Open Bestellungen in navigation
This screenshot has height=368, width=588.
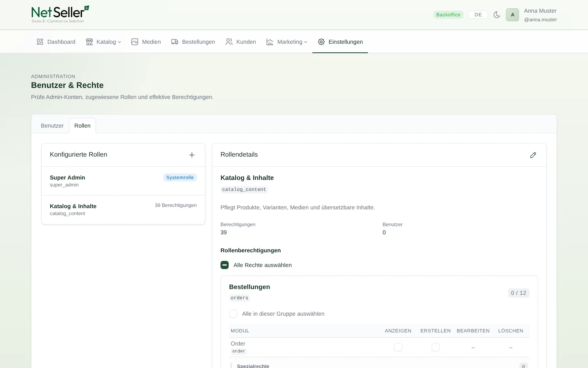(x=193, y=42)
